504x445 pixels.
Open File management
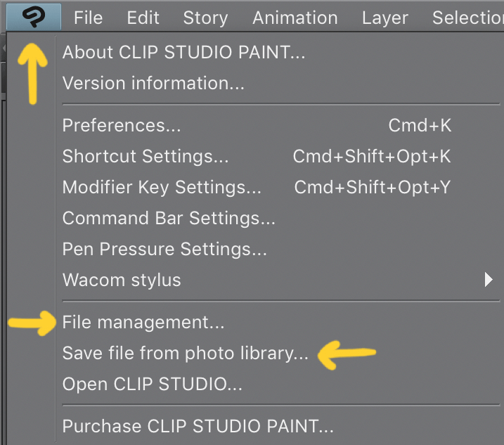pyautogui.click(x=143, y=323)
